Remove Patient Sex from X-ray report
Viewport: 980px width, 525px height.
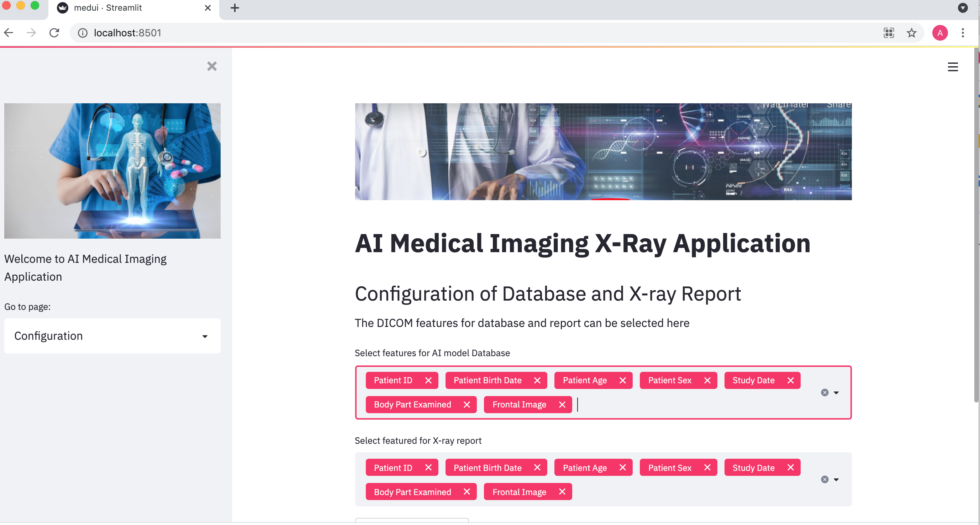(x=707, y=468)
